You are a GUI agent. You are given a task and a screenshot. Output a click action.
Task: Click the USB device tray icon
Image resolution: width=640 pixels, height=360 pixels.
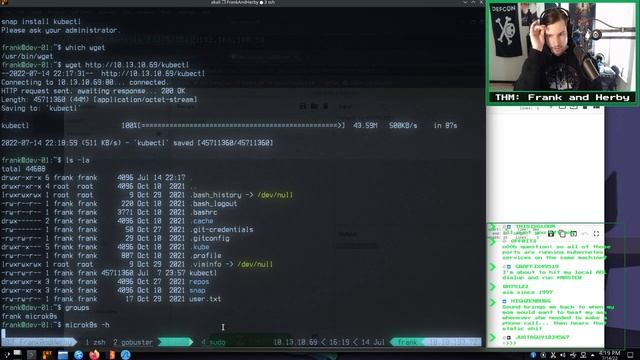573,355
